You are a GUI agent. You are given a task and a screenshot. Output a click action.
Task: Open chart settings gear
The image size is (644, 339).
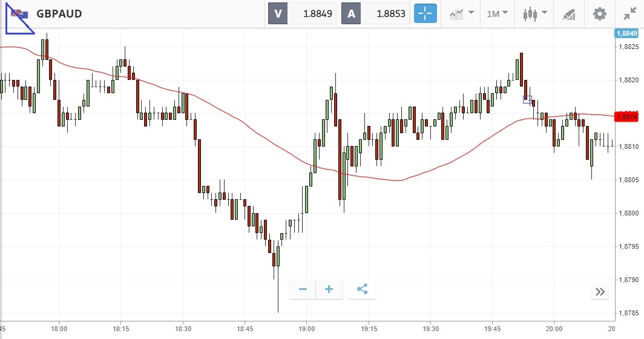[599, 13]
